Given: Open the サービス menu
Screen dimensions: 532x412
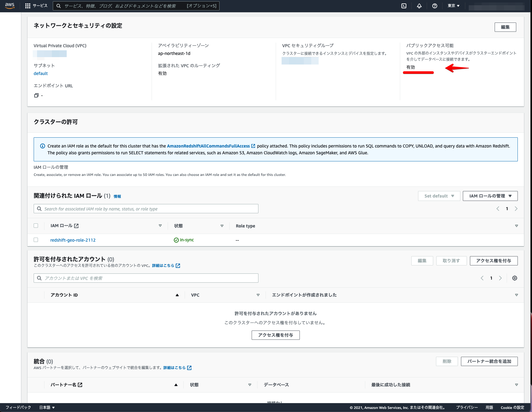Looking at the screenshot, I should pyautogui.click(x=40, y=6).
